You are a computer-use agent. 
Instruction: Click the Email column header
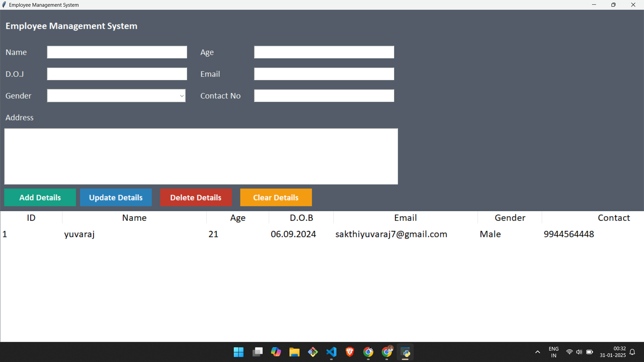(405, 218)
